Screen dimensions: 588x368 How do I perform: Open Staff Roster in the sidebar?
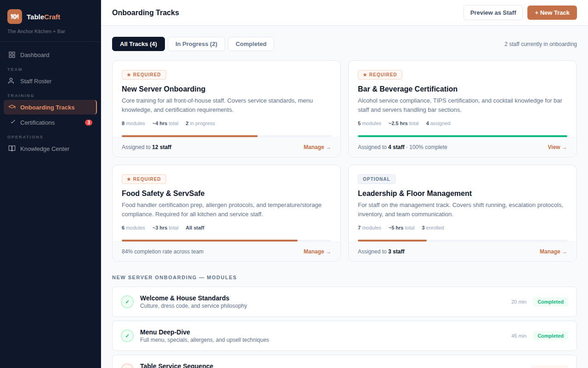click(x=51, y=81)
